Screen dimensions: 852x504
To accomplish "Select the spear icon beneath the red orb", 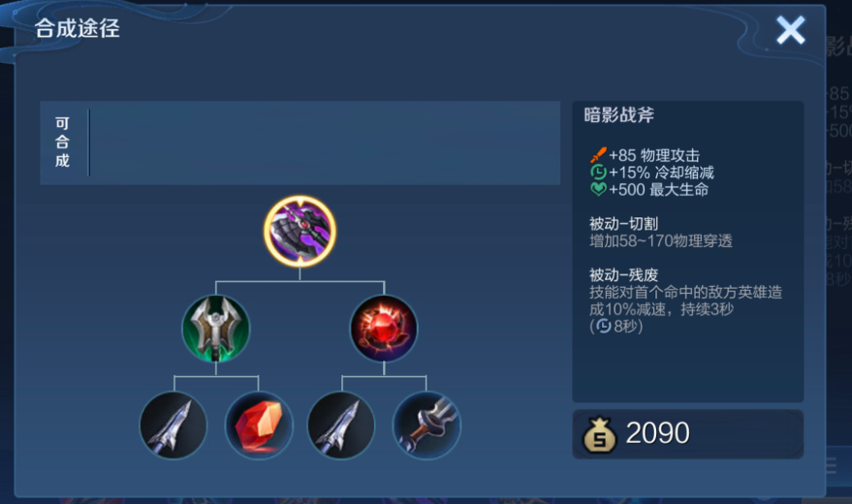I will point(341,425).
